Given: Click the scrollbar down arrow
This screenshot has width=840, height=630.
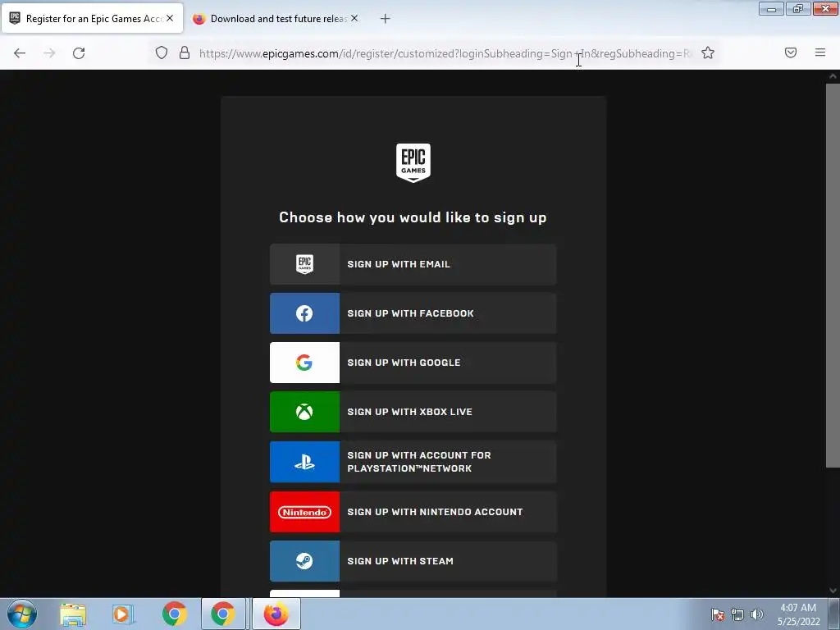Looking at the screenshot, I should pos(833,591).
